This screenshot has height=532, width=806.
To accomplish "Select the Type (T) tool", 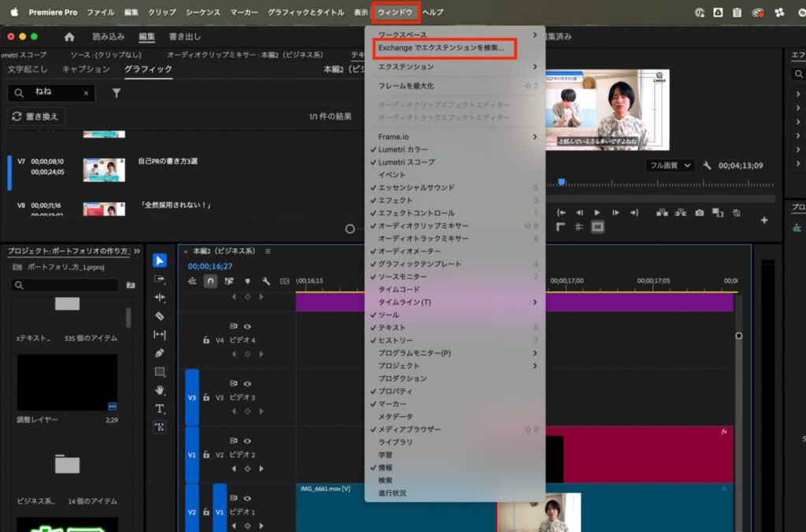I will 159,408.
